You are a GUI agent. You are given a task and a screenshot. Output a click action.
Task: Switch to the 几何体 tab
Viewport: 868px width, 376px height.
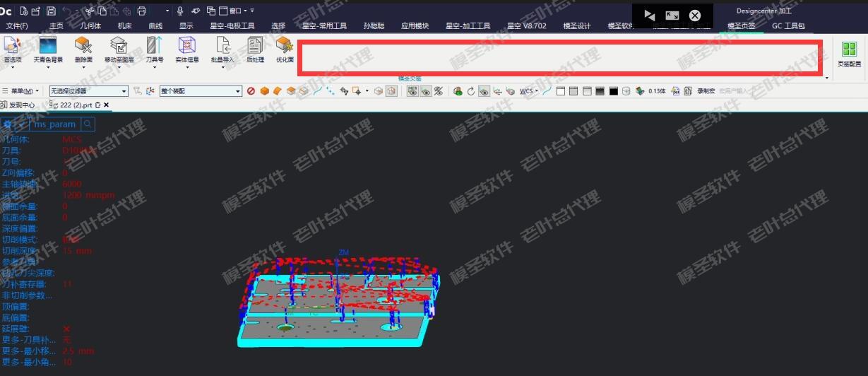90,26
